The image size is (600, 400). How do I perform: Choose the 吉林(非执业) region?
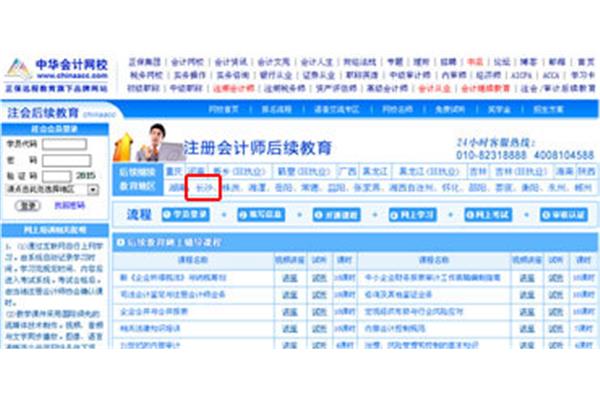(521, 171)
